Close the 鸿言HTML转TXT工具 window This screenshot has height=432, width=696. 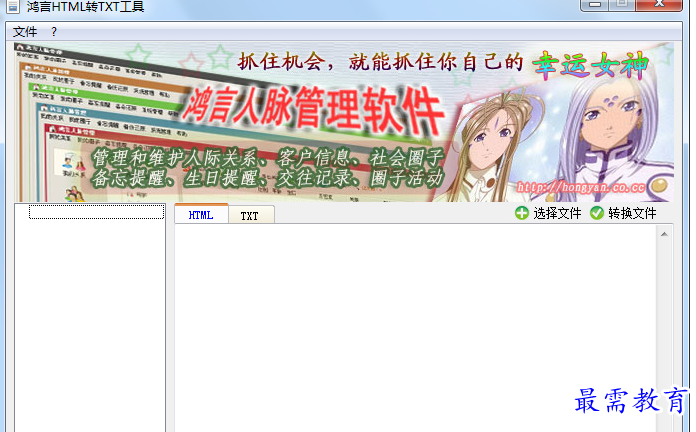click(659, 5)
